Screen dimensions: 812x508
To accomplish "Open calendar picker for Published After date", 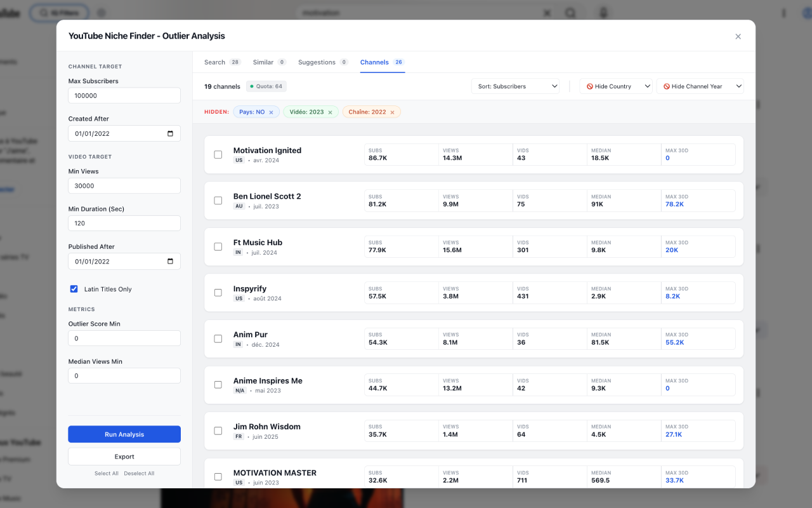I will [170, 261].
